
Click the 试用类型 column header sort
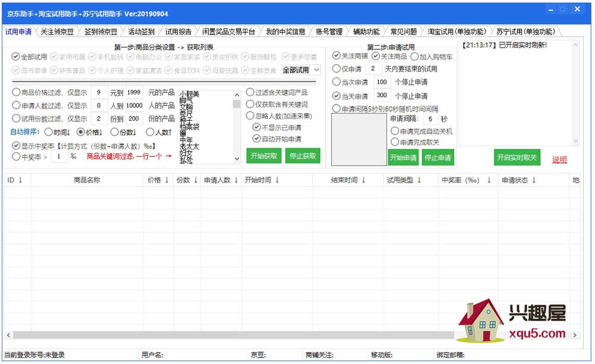(403, 180)
